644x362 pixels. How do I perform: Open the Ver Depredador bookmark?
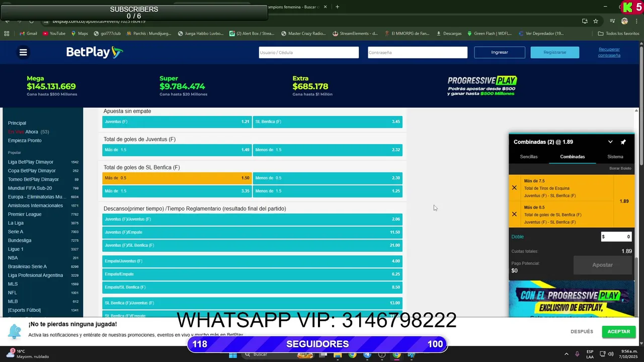[x=541, y=34]
